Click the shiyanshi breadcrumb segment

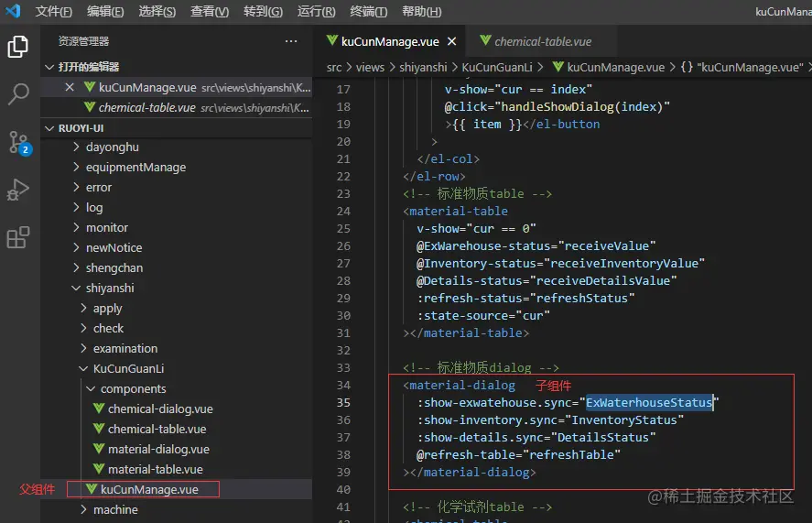pyautogui.click(x=423, y=68)
